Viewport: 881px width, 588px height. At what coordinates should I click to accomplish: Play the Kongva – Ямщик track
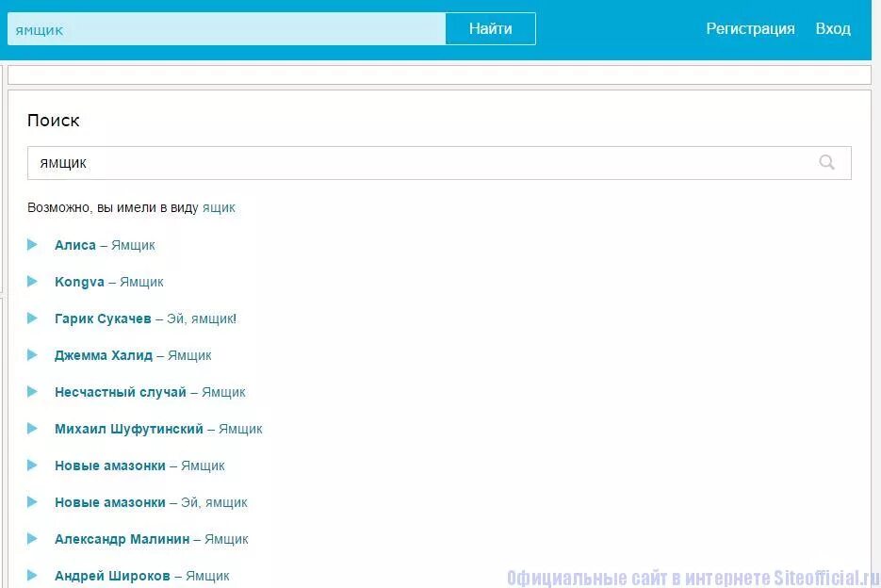32,281
